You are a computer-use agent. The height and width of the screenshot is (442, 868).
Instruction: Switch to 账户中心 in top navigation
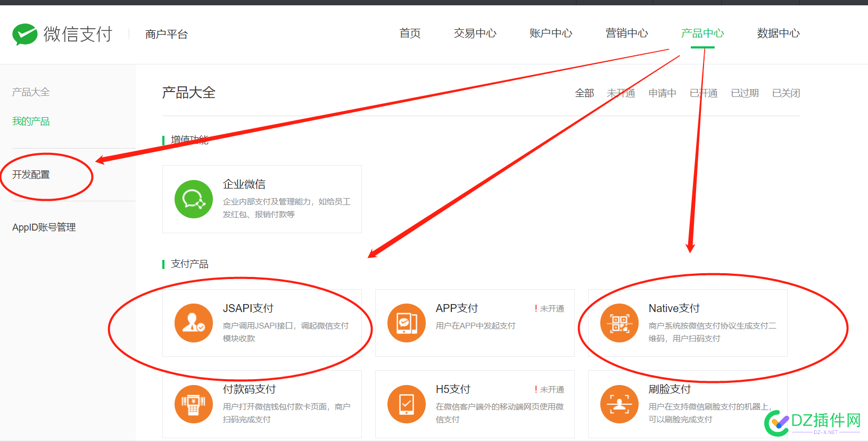551,34
